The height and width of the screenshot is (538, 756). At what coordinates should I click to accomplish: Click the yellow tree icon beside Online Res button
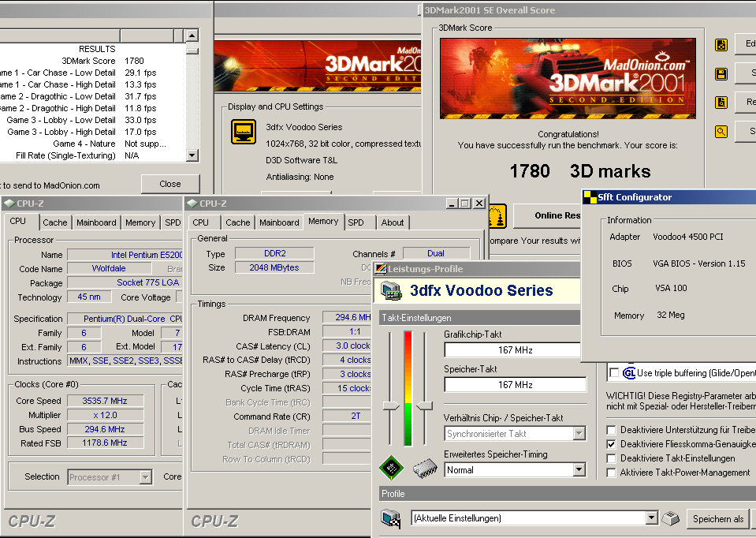click(497, 216)
